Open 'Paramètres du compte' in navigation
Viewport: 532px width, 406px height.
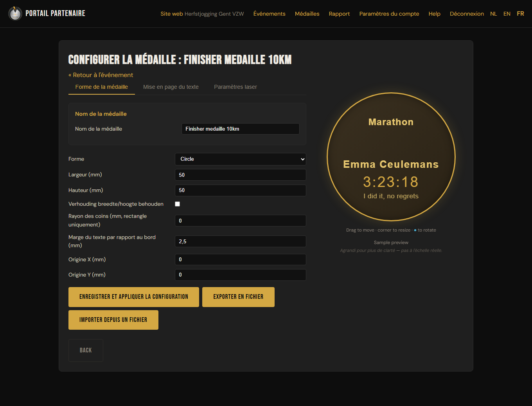389,14
